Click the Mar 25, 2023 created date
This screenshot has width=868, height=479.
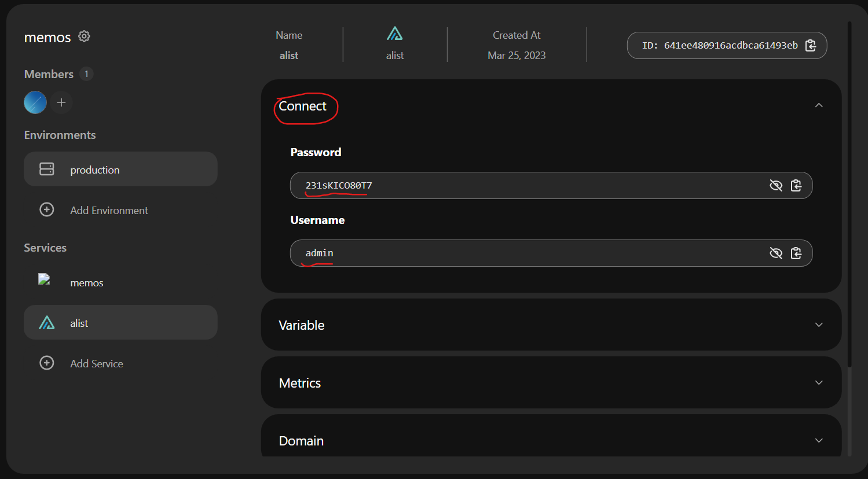(x=517, y=56)
